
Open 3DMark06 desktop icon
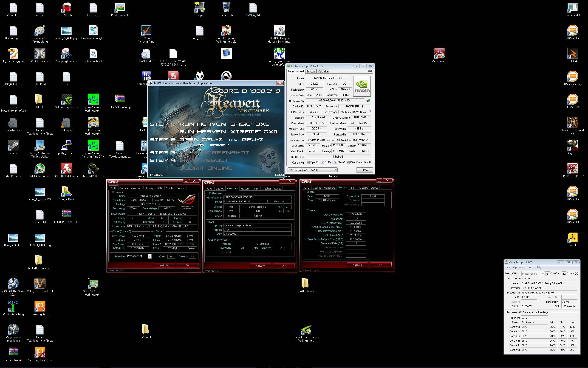pyautogui.click(x=573, y=32)
